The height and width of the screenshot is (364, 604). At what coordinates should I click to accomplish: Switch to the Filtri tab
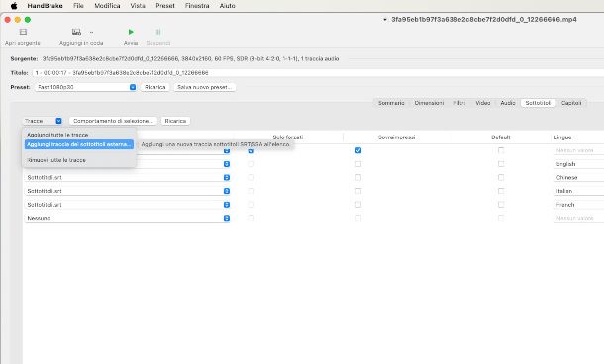point(459,103)
